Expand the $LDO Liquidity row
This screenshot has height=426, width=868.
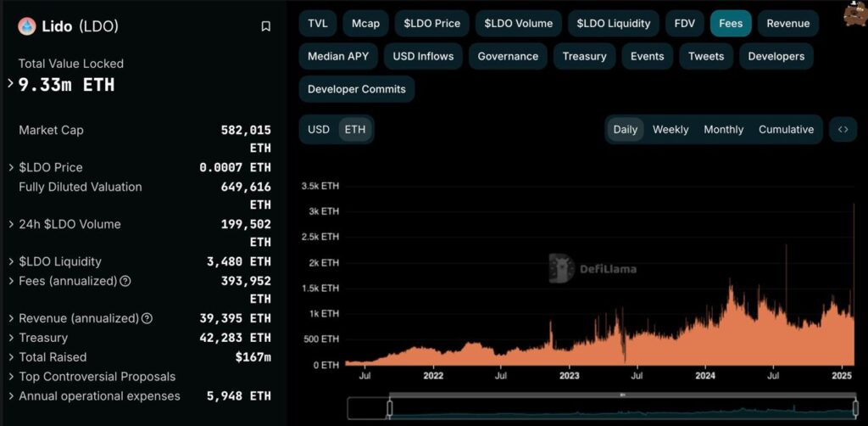11,261
